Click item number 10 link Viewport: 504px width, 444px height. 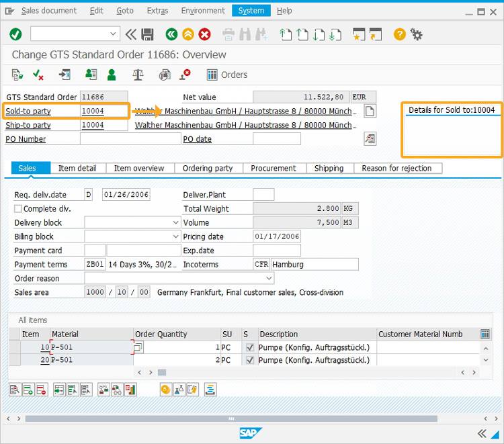[44, 347]
